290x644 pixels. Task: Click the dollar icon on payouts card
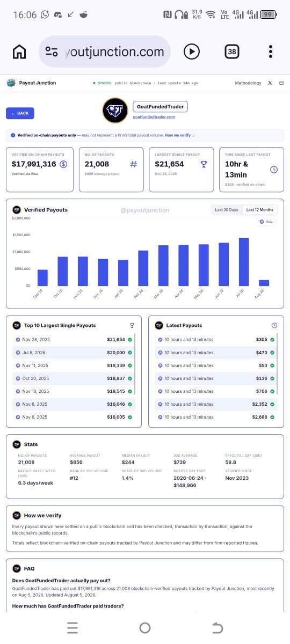63,164
